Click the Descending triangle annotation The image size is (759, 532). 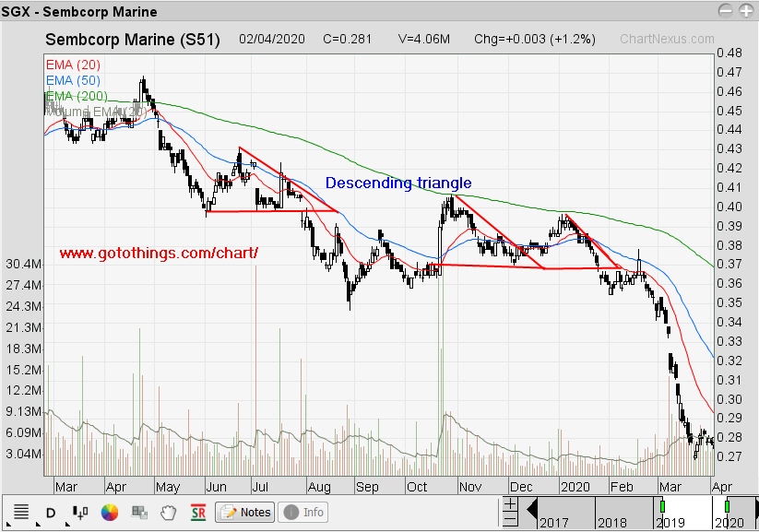tap(398, 183)
